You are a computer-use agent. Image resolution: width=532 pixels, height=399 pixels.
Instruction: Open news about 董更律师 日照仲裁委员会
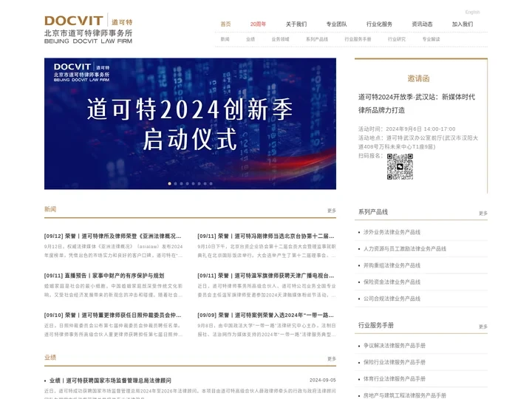112,316
